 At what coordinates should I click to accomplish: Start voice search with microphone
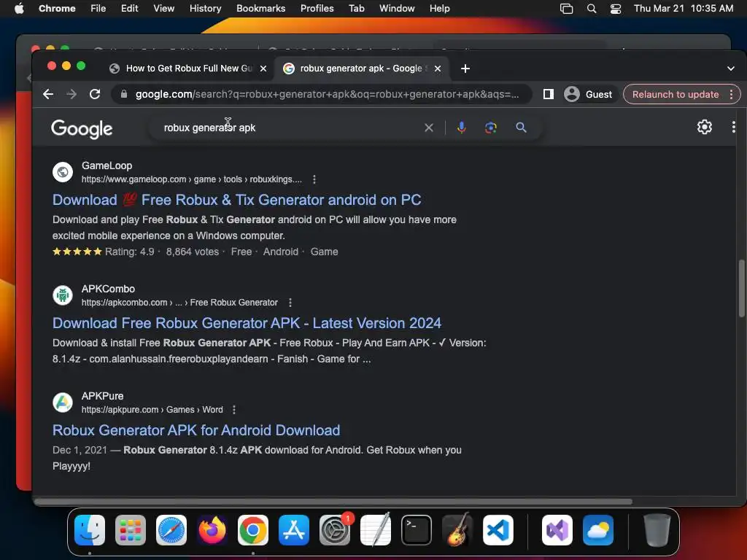pyautogui.click(x=461, y=128)
